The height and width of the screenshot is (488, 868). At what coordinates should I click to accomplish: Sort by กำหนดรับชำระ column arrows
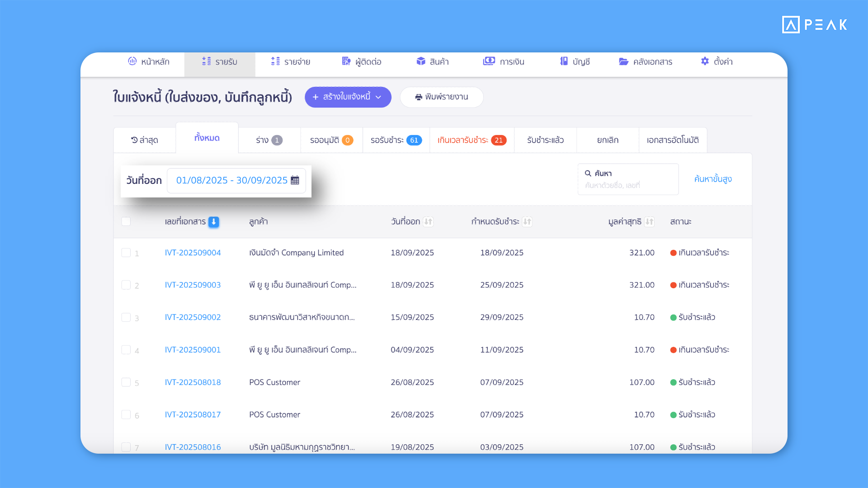tap(527, 222)
